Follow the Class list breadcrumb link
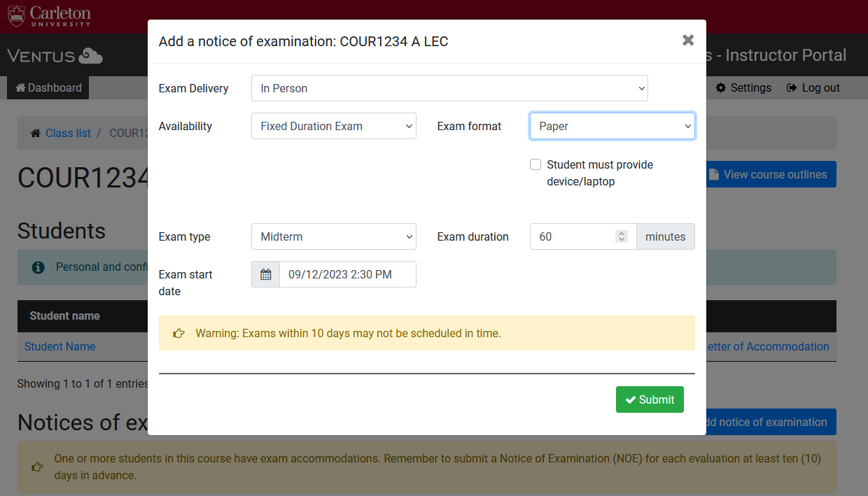The height and width of the screenshot is (496, 868). point(68,132)
